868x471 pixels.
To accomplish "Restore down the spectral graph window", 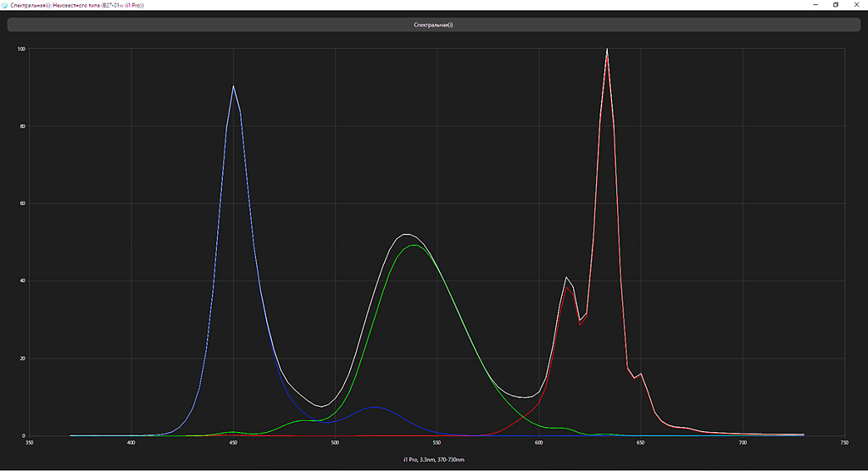I will point(835,5).
